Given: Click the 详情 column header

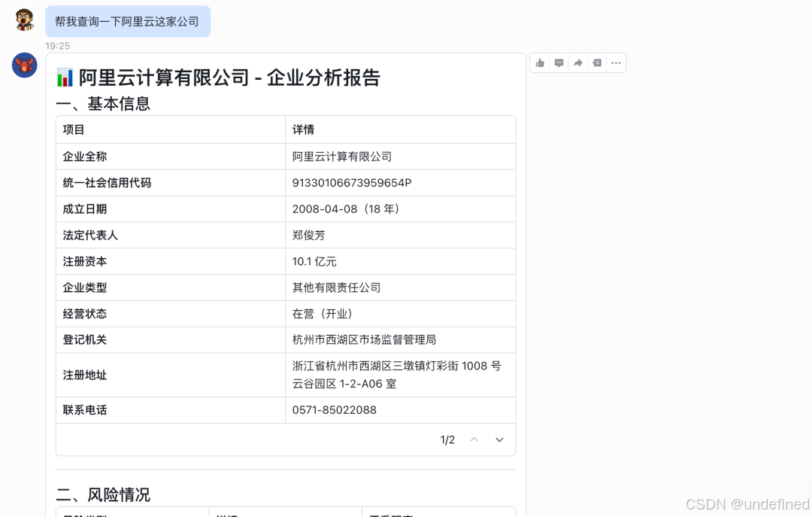Looking at the screenshot, I should tap(304, 129).
